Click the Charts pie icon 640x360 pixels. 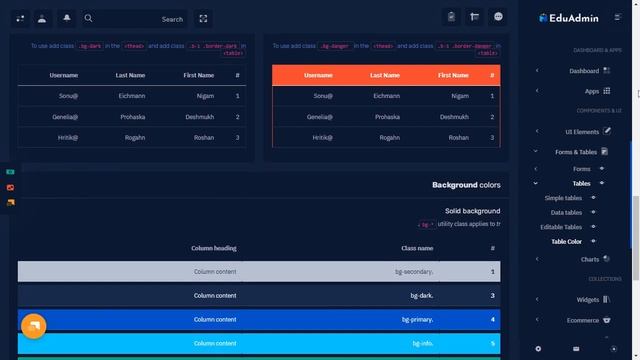[x=607, y=259]
